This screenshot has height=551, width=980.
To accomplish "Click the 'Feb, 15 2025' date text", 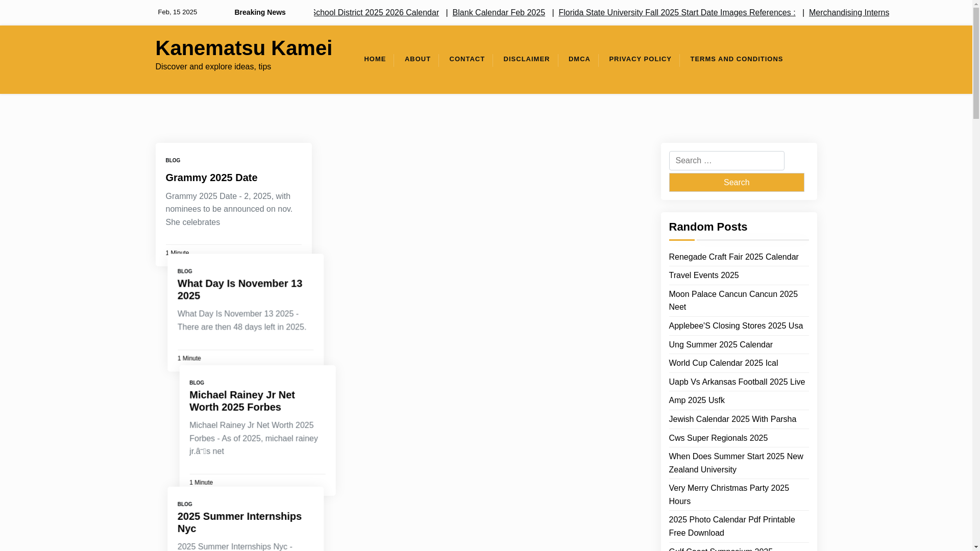I will click(177, 12).
